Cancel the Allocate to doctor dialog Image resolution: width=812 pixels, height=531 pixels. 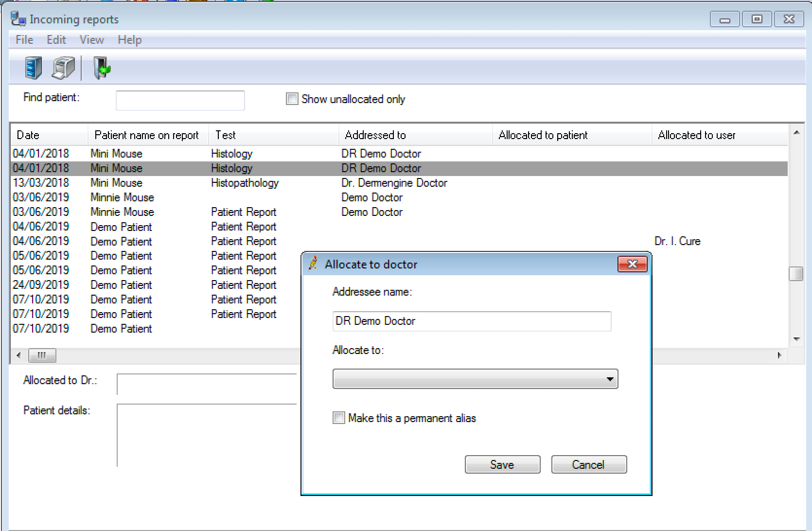pos(588,464)
